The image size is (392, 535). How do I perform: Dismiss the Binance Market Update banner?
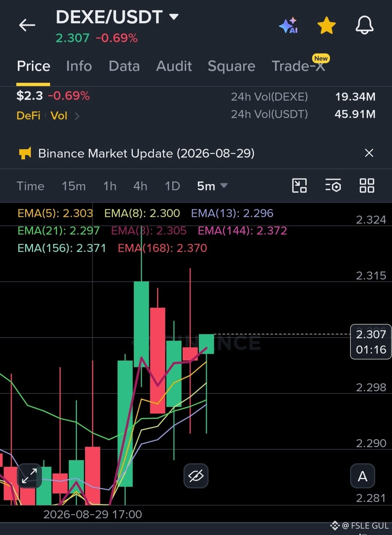click(369, 153)
